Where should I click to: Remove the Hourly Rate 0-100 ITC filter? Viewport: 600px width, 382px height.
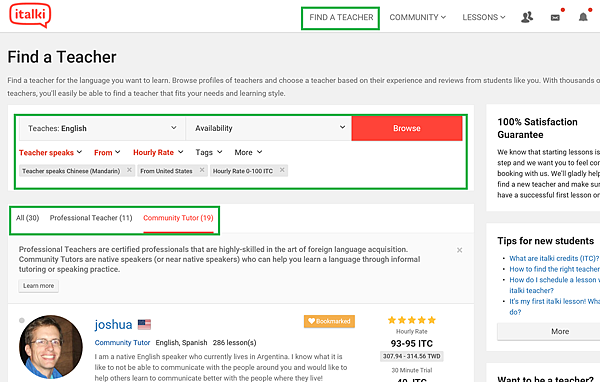pos(282,170)
